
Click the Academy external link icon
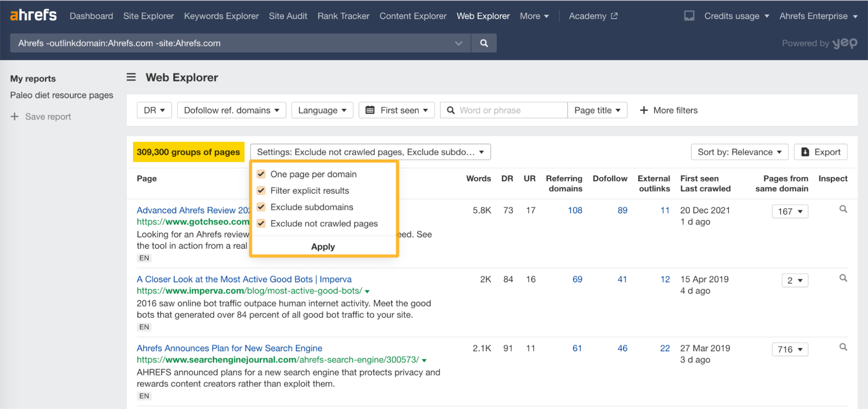pyautogui.click(x=614, y=16)
